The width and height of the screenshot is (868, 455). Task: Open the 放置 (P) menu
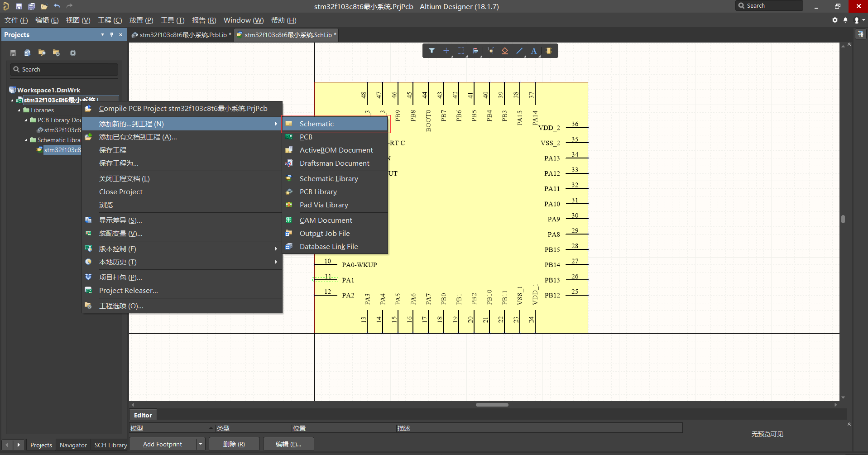click(x=141, y=20)
